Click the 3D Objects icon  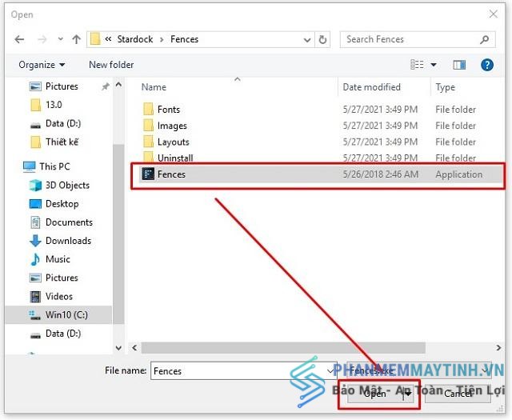[35, 185]
